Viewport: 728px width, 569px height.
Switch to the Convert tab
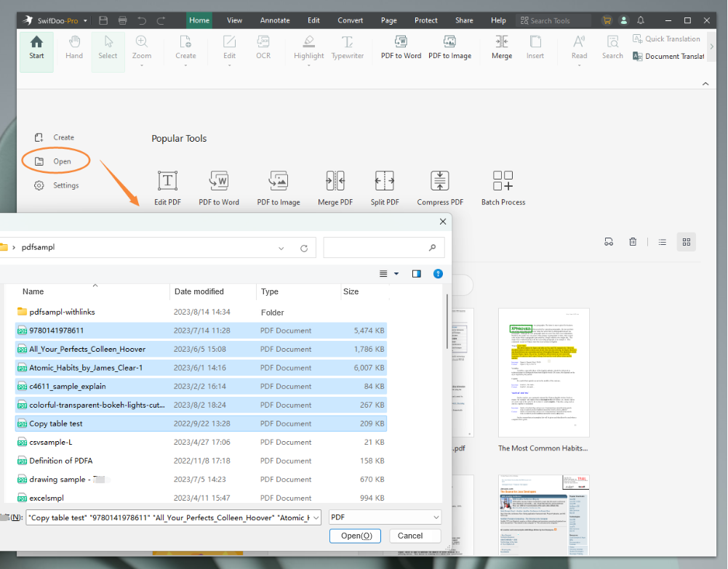(x=350, y=20)
